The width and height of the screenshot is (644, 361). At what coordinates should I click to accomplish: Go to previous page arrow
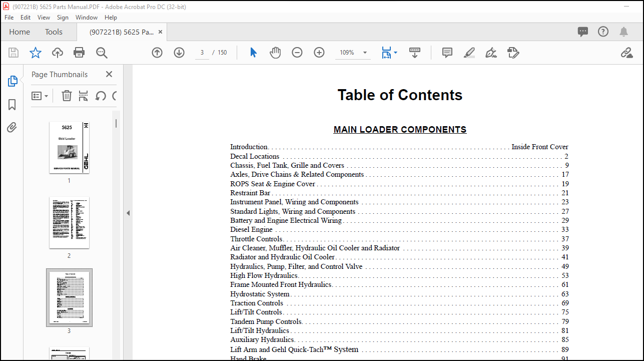coord(157,53)
